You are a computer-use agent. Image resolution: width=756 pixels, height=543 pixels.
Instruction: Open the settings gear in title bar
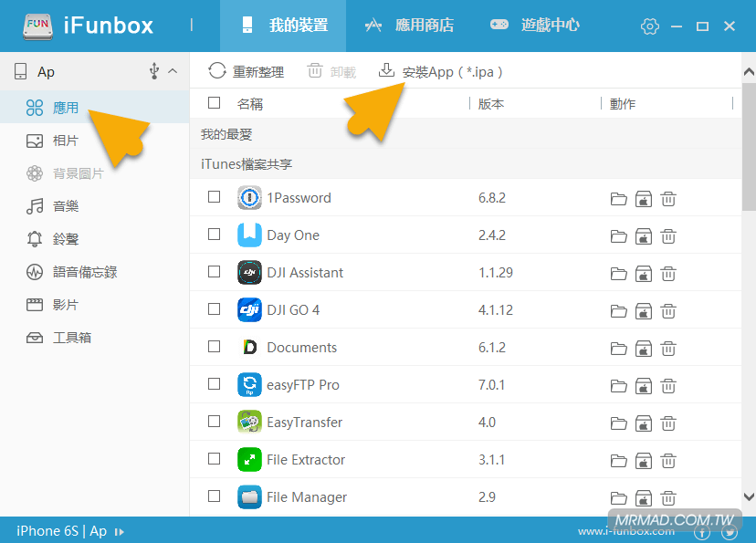[650, 26]
